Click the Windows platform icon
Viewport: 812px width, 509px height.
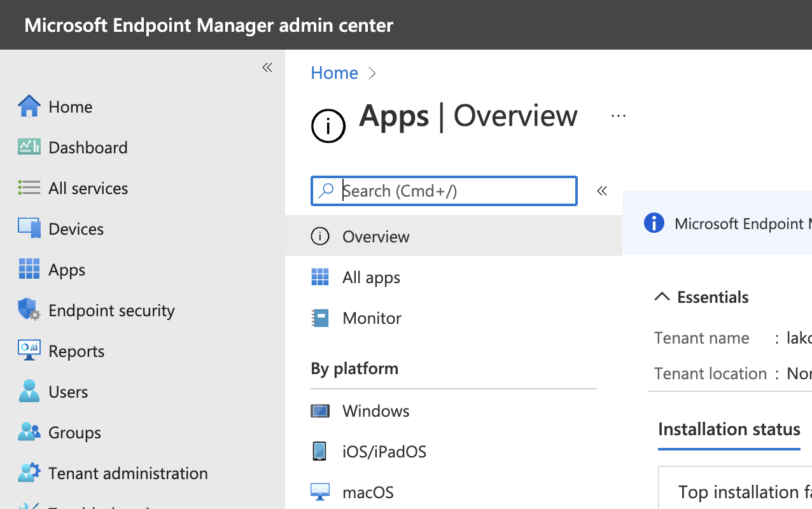(x=320, y=410)
